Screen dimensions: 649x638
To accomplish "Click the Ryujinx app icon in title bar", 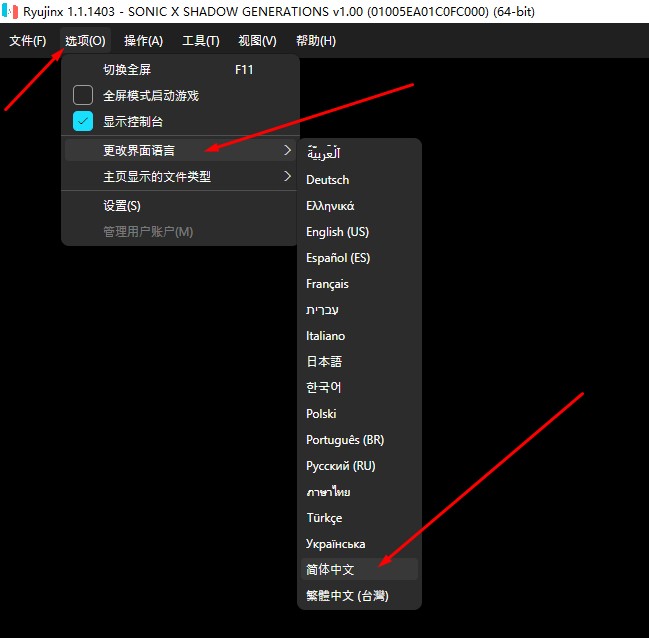I will 10,11.
